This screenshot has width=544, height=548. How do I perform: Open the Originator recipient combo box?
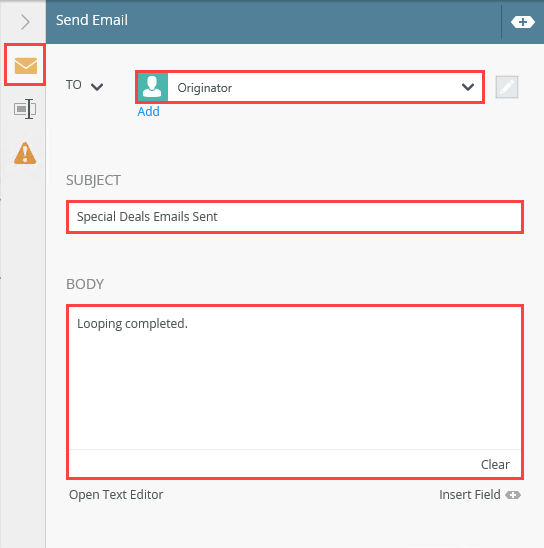[310, 87]
